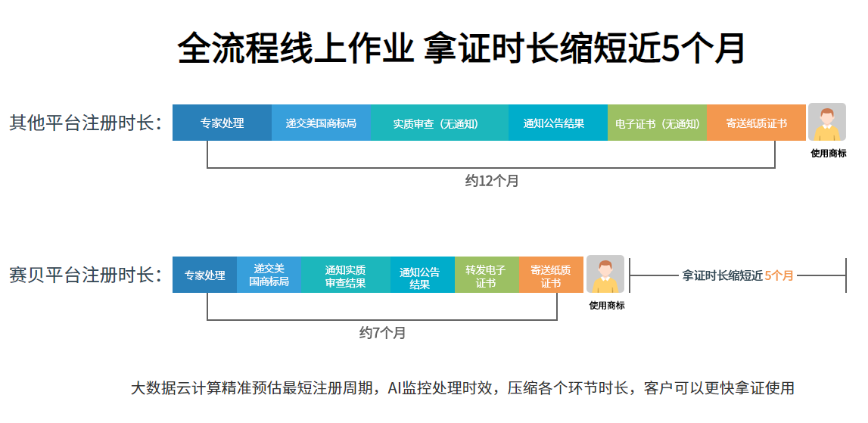Click the 拿证时长缩短近5个月 label on the right

737,275
